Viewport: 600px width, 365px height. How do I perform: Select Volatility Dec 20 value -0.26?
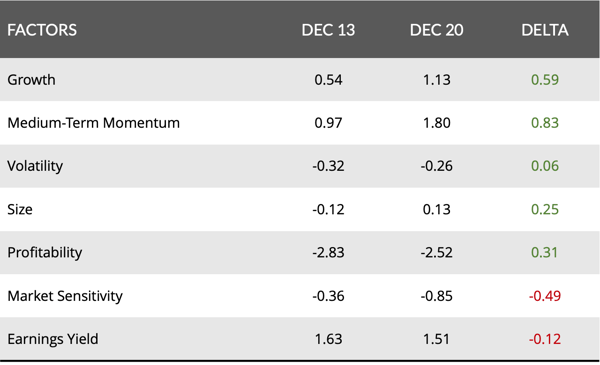click(436, 166)
